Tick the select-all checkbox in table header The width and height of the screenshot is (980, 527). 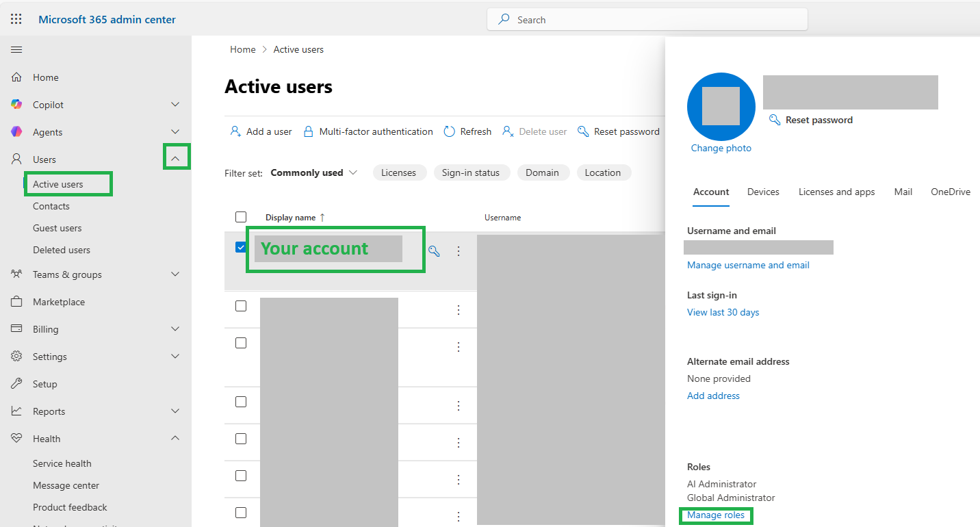click(241, 217)
